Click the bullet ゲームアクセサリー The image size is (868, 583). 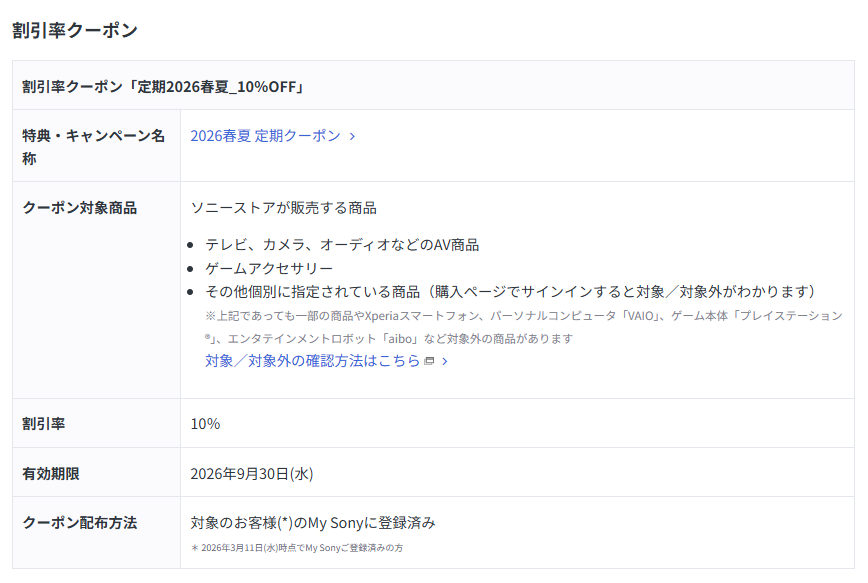coord(269,269)
